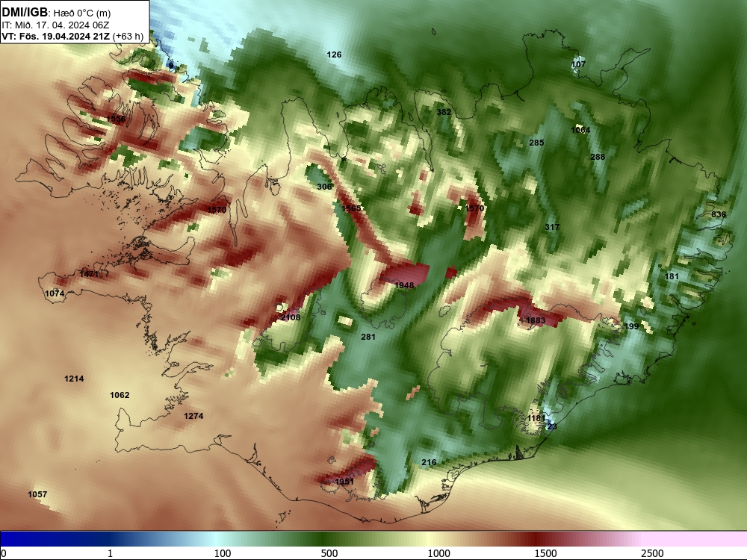Select the map value 1057
The width and height of the screenshot is (747, 560).
tap(37, 494)
